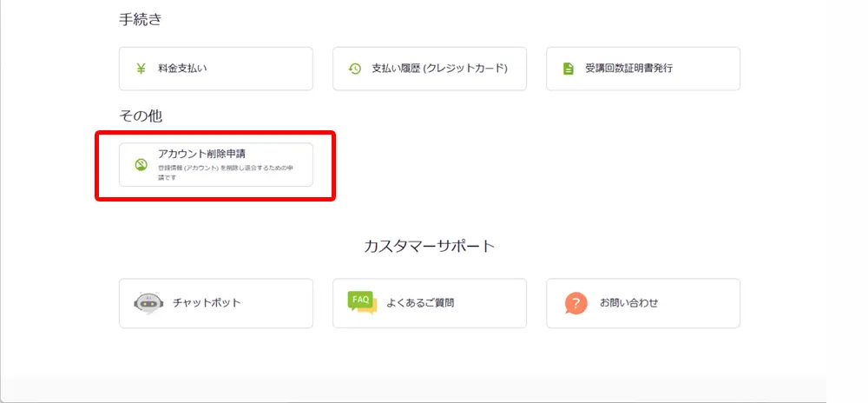Go to よくあるご質問 page
The height and width of the screenshot is (403, 868).
pos(420,303)
